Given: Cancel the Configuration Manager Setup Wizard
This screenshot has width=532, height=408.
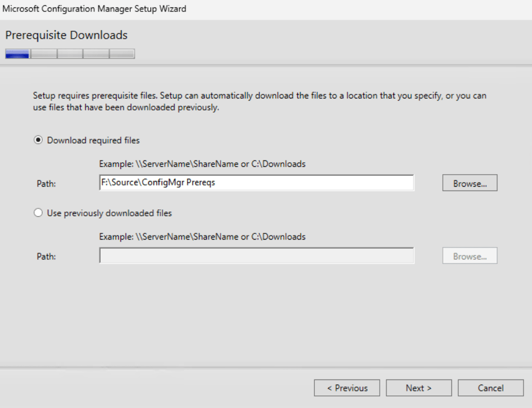Looking at the screenshot, I should pyautogui.click(x=490, y=388).
